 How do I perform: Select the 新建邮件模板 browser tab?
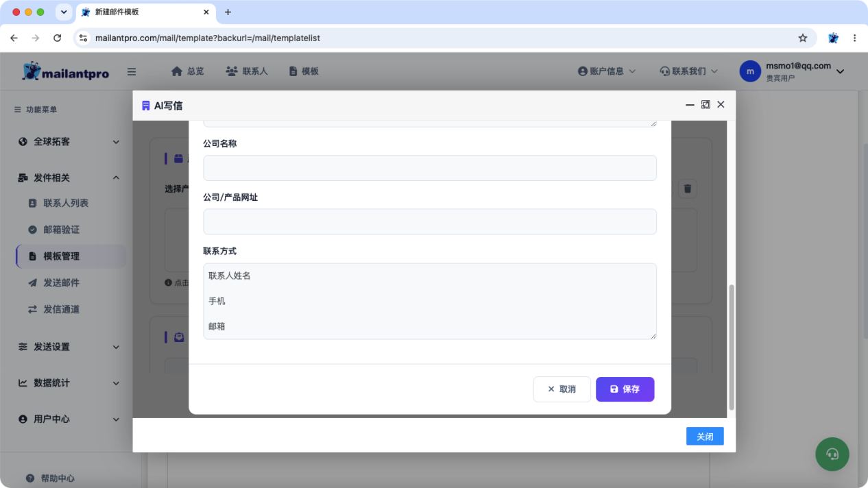(145, 12)
